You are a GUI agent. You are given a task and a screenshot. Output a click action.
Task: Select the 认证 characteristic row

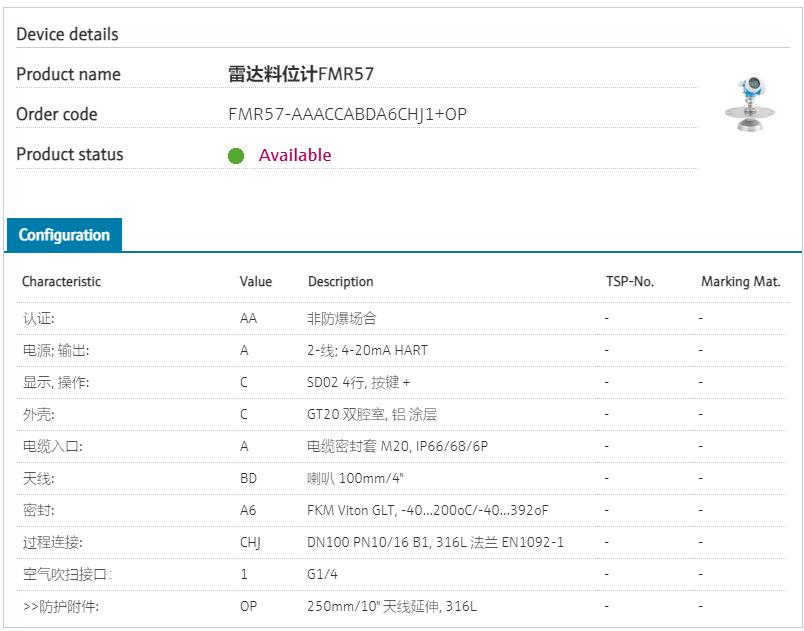[39, 318]
